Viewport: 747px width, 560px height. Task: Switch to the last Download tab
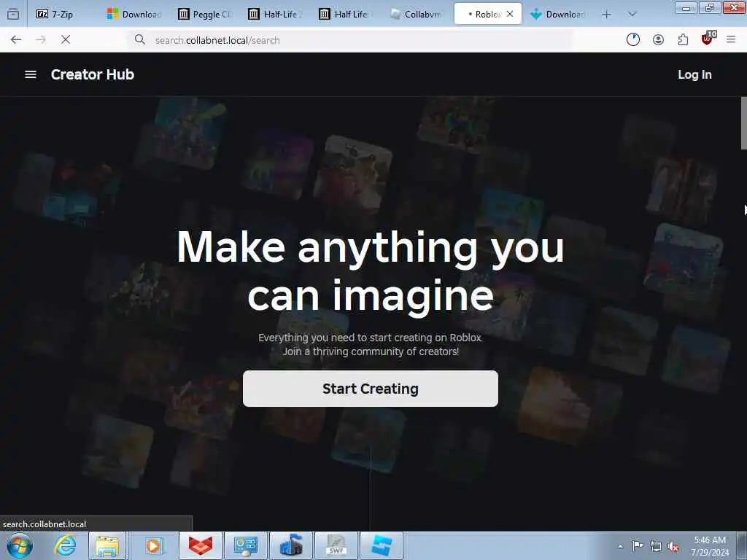coord(558,15)
